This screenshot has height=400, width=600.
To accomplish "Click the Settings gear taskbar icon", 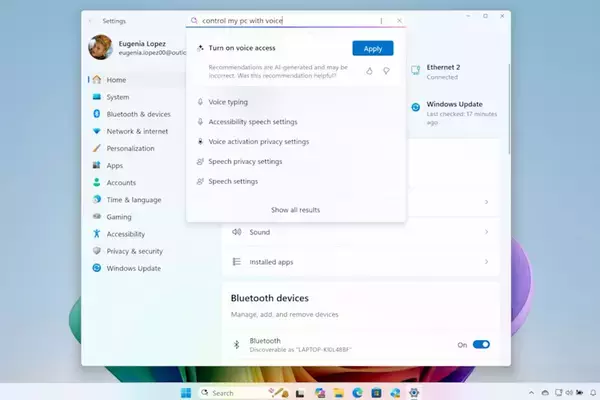I will coord(414,393).
